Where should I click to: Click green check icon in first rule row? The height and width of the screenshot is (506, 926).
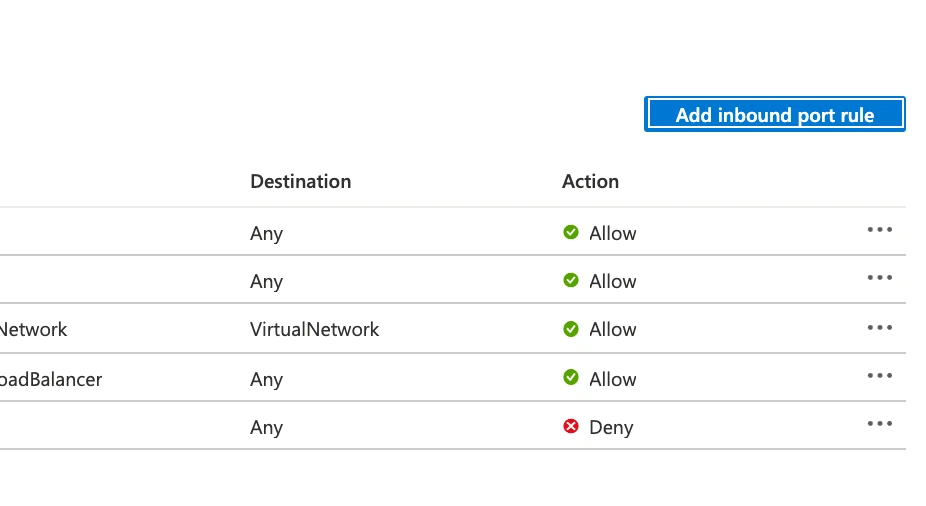tap(570, 232)
